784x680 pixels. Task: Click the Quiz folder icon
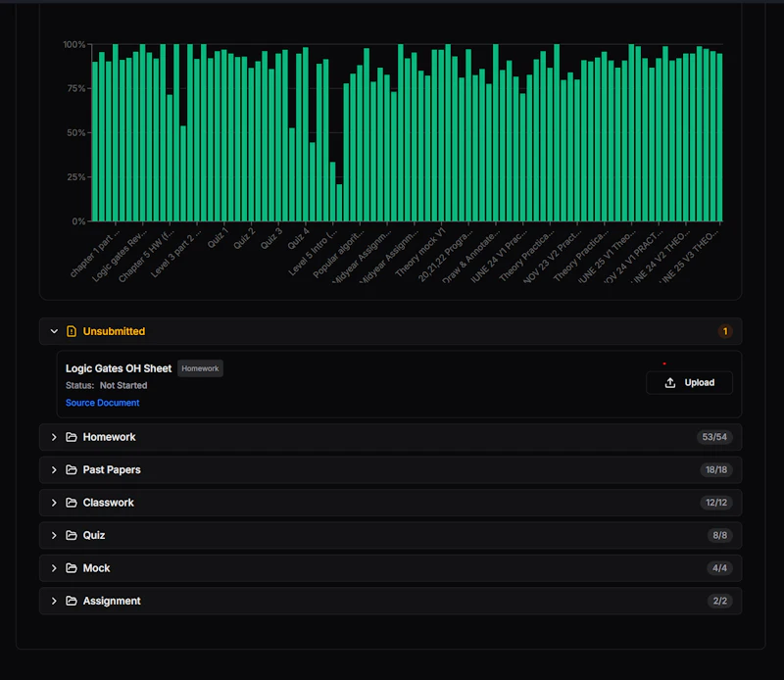click(x=72, y=535)
